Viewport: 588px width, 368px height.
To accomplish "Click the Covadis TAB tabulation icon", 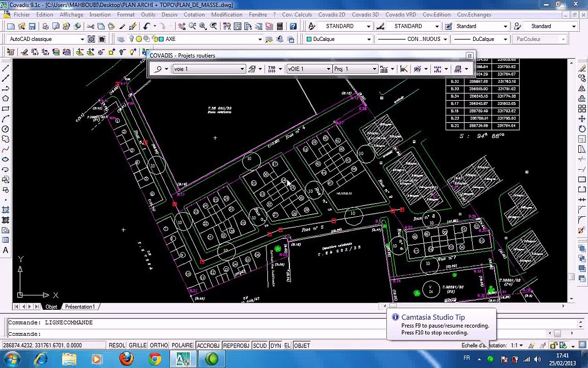I will [x=272, y=69].
